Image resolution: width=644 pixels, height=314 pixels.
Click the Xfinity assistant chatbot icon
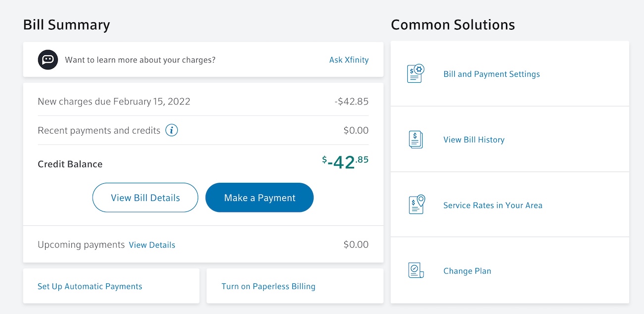pos(48,60)
